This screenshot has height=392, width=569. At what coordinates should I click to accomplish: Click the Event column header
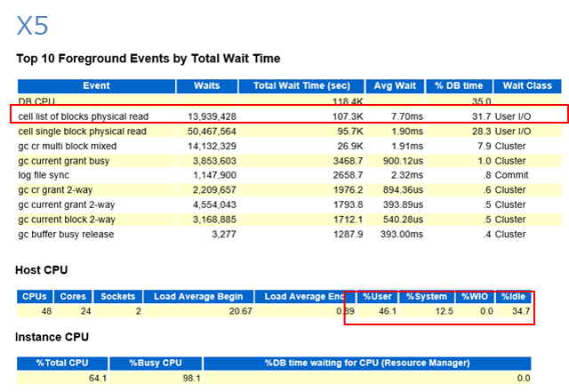click(95, 86)
